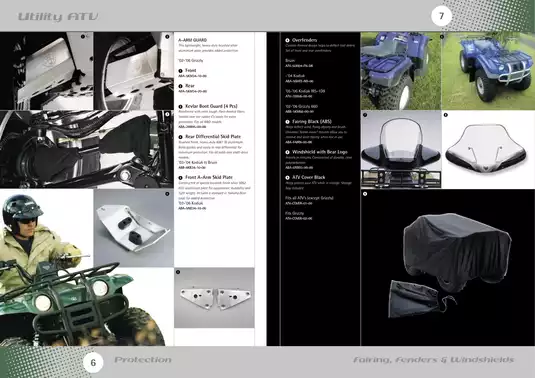Click the 'Fairing Black (ABS)' heading
The height and width of the screenshot is (378, 535).
(312, 121)
